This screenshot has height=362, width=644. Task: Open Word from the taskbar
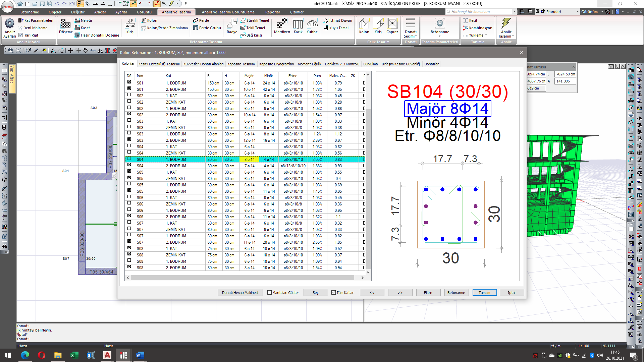[140, 355]
